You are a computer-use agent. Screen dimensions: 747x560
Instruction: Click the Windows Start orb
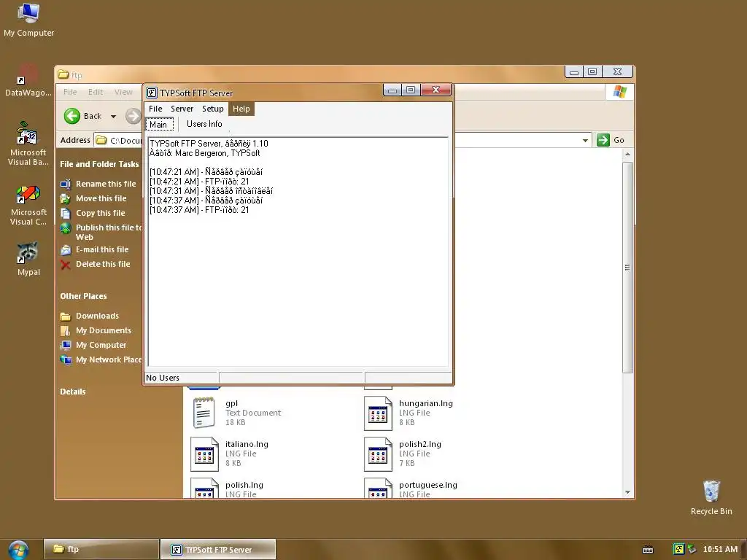coord(18,550)
